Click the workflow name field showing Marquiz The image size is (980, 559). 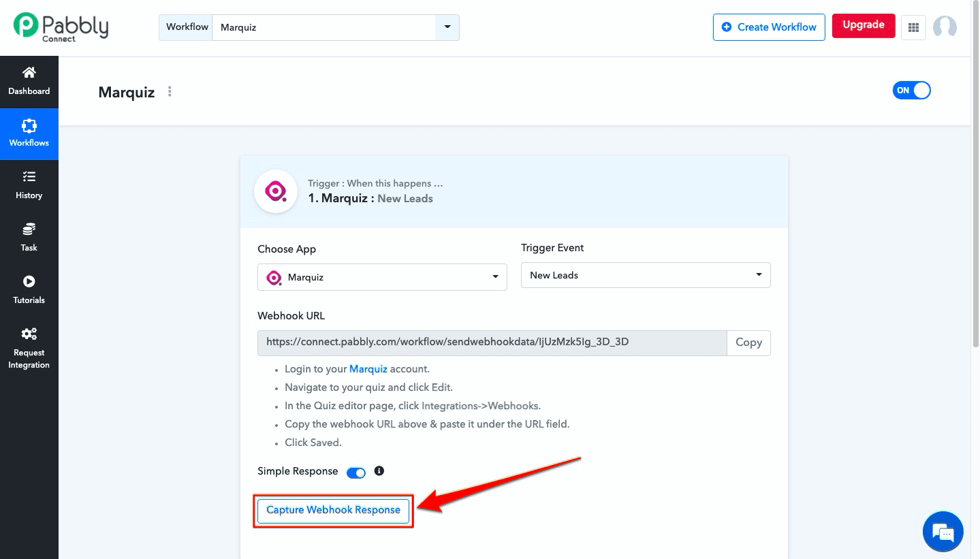pyautogui.click(x=323, y=27)
